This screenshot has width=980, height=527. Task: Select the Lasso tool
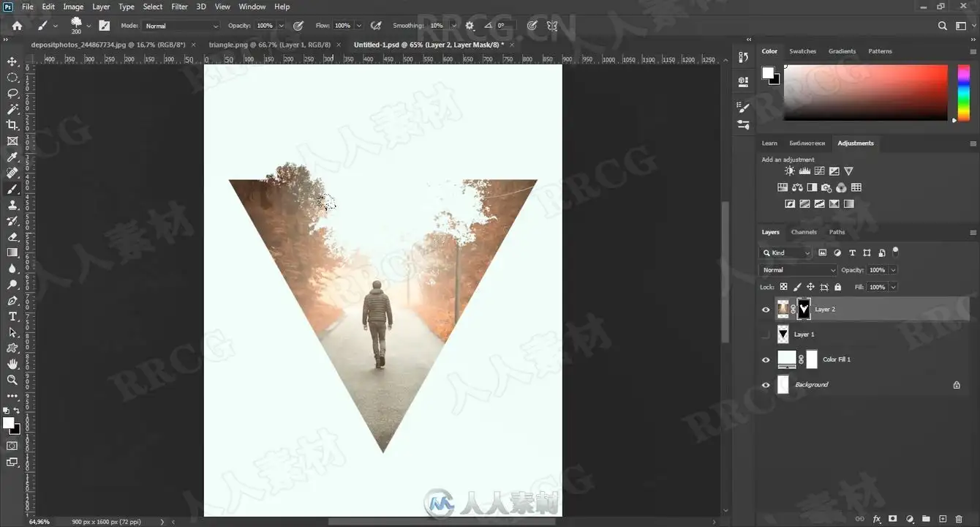click(12, 94)
